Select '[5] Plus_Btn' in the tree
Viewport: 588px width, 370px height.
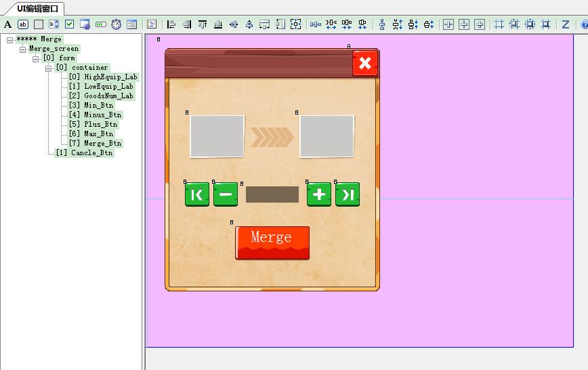click(x=93, y=124)
